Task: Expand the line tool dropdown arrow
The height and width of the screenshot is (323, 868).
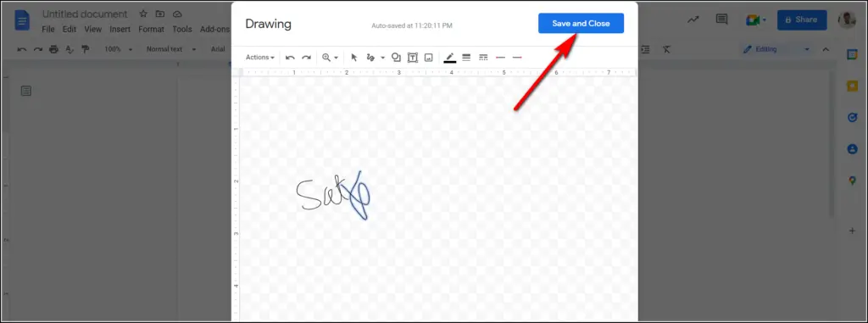Action: click(382, 57)
